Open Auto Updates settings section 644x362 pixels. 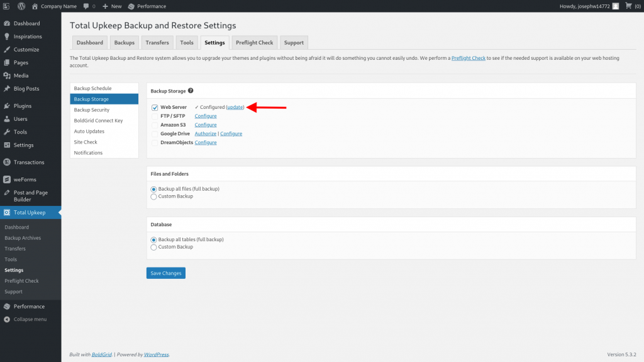(104, 131)
